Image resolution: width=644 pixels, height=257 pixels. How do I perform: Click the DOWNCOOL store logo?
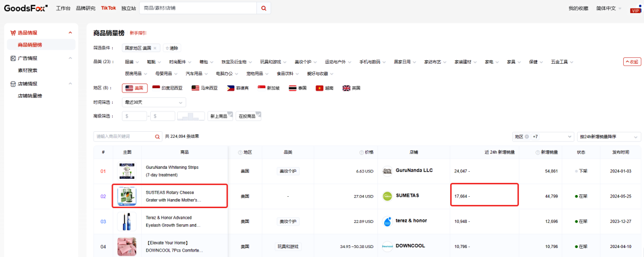click(388, 246)
